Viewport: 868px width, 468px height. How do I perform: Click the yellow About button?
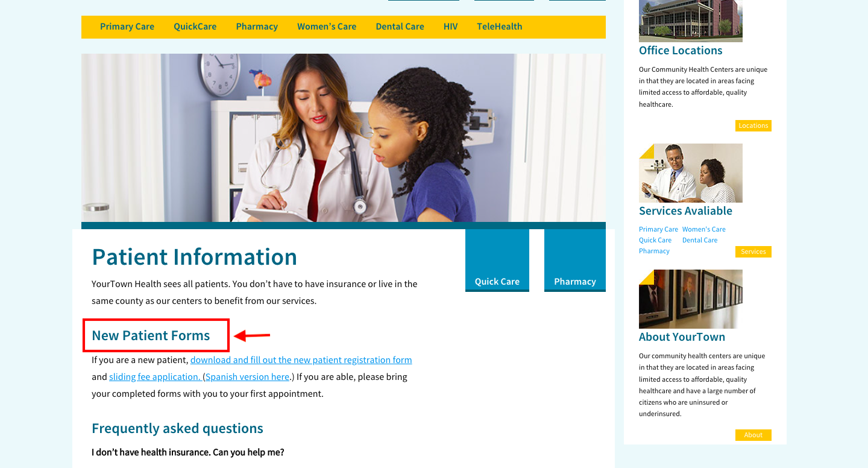[x=753, y=435]
